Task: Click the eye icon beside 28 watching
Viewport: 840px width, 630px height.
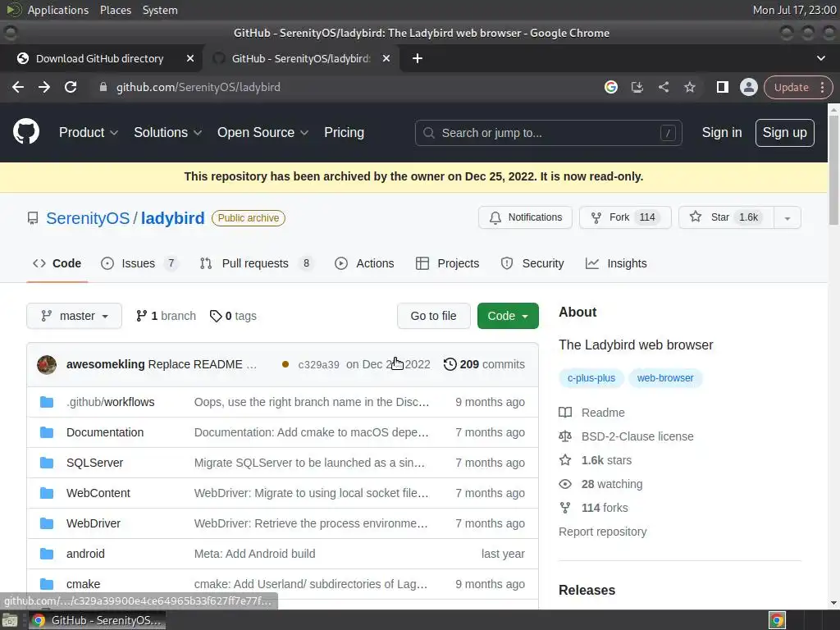Action: tap(565, 484)
